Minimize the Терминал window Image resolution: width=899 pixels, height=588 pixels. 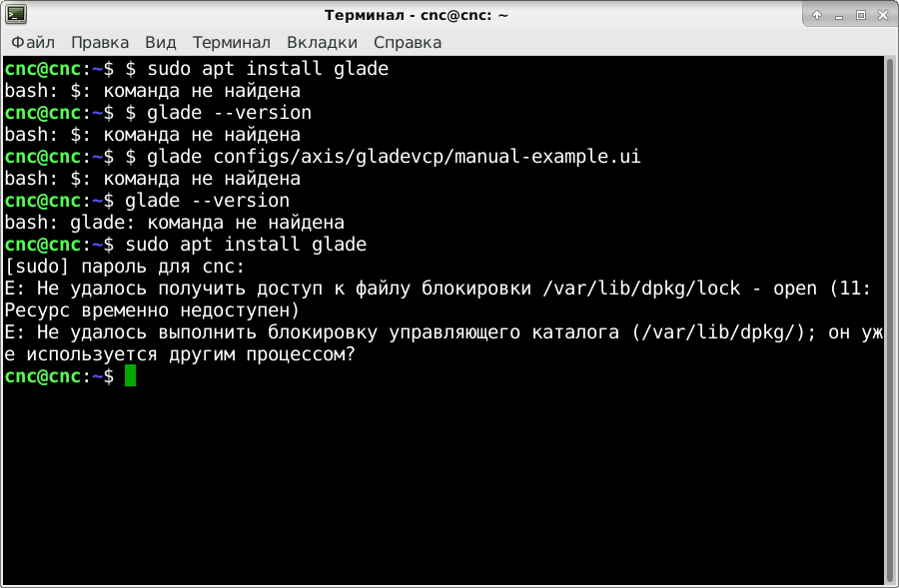(839, 16)
